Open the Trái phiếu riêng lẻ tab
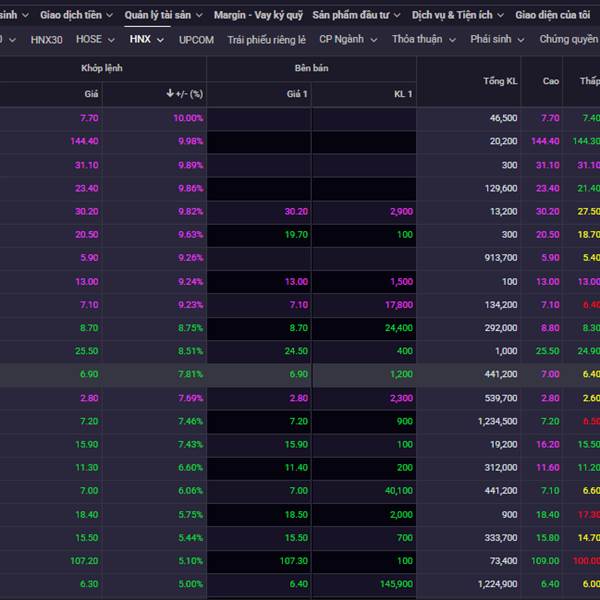This screenshot has height=600, width=600. coord(266,40)
